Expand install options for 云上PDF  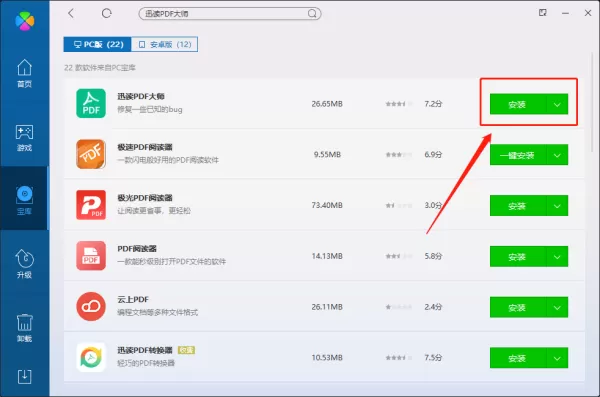click(x=557, y=307)
